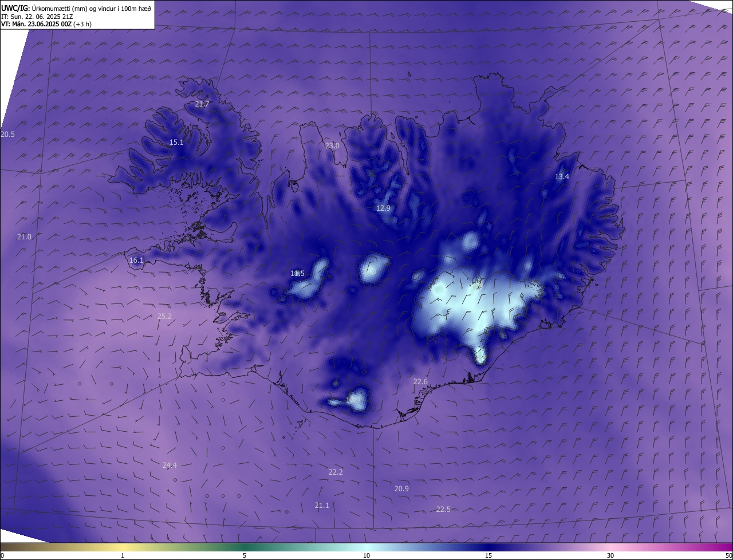Select the 13.4 value in the east
Image resolution: width=733 pixels, height=560 pixels.
[562, 176]
